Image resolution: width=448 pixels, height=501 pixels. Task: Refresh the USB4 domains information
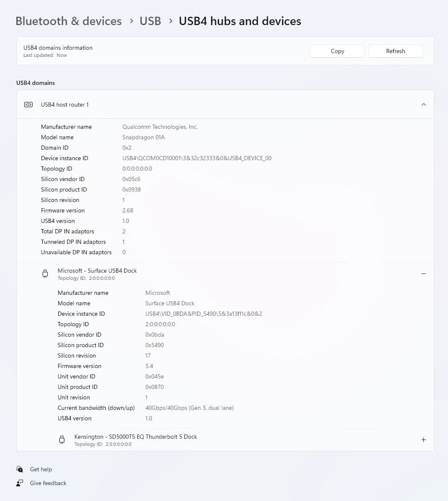(395, 51)
